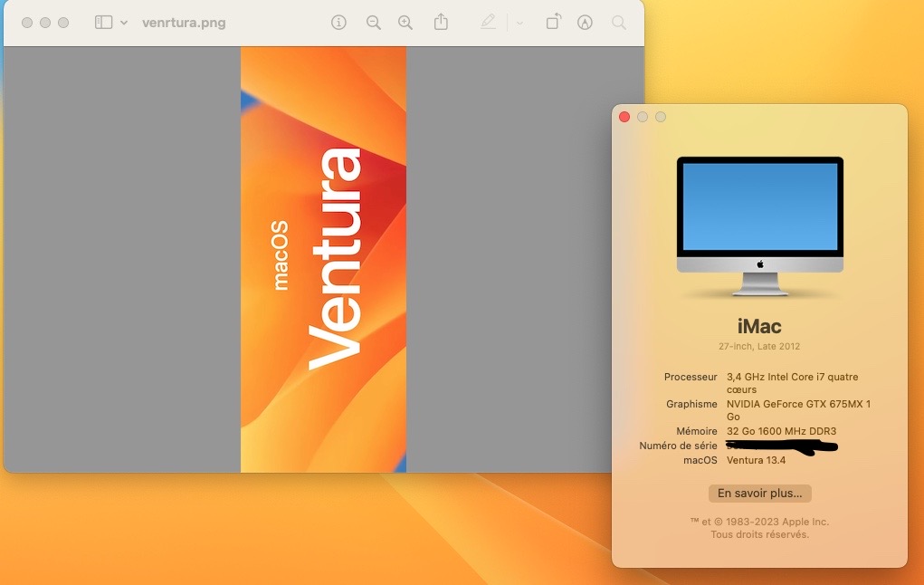This screenshot has width=924, height=585.
Task: Zoom in on venrtura.png
Action: (405, 23)
